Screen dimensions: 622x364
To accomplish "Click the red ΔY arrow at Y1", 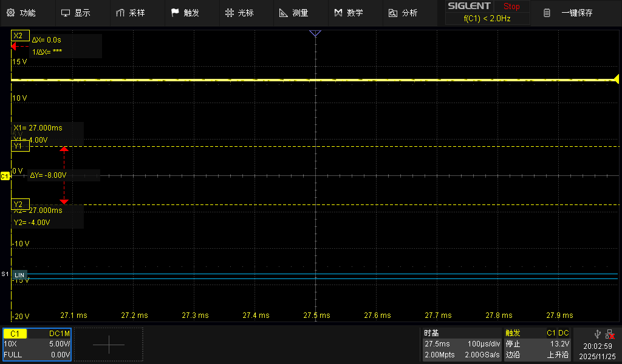I will 64,149.
